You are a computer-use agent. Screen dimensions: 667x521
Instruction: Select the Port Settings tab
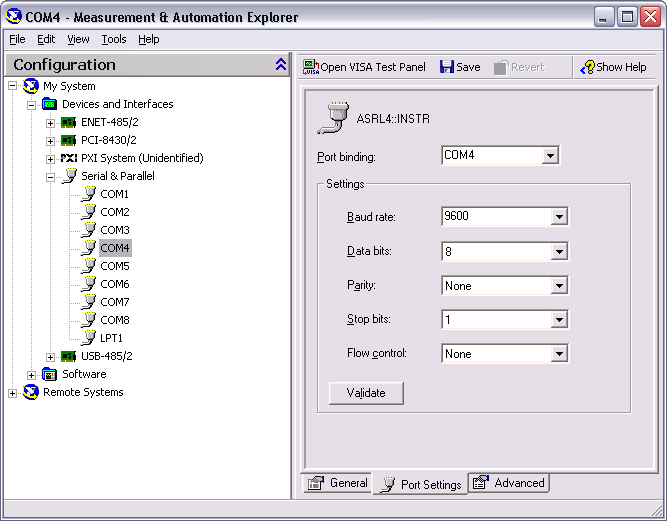pos(420,484)
